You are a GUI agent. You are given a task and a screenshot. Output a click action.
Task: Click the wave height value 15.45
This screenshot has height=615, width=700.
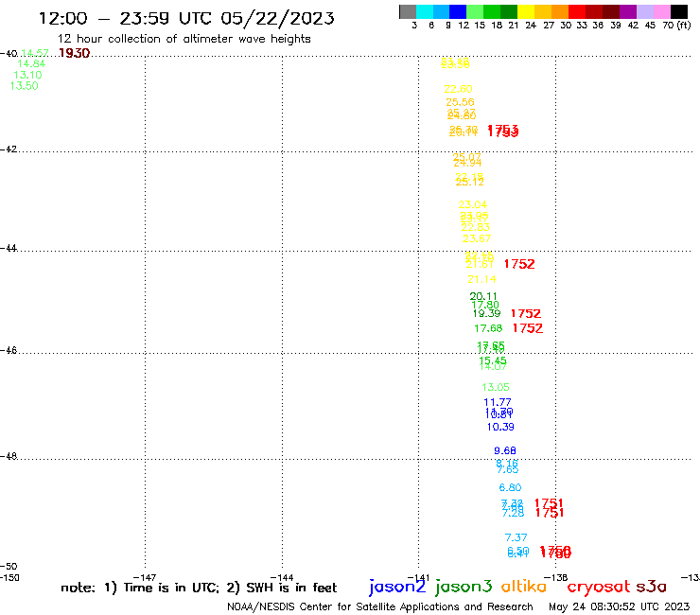(493, 360)
